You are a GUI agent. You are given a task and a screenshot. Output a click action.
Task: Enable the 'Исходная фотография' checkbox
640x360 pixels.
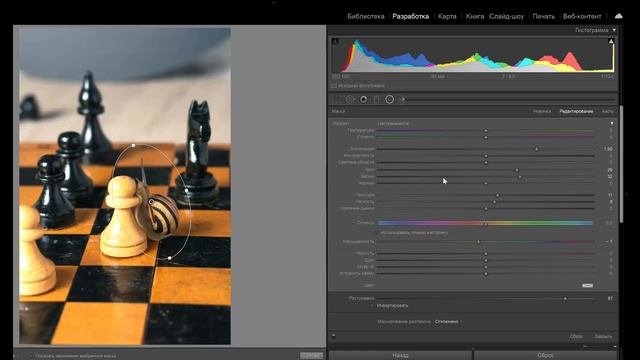333,86
